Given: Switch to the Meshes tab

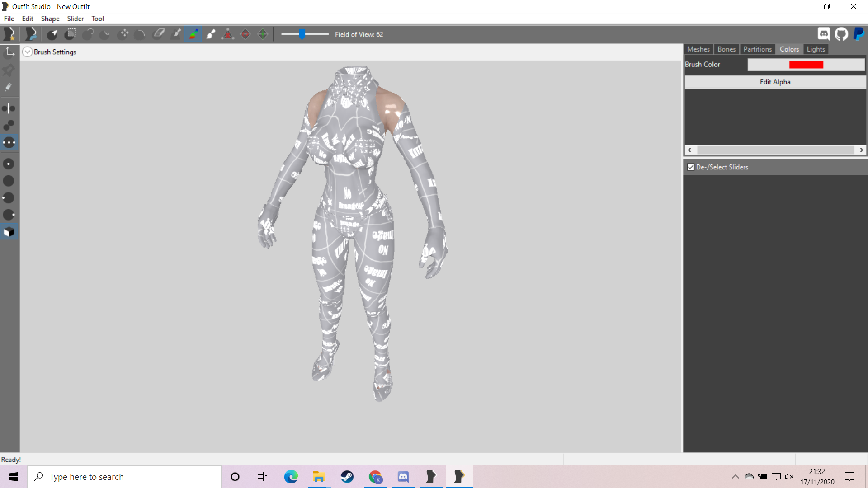Looking at the screenshot, I should coord(698,49).
